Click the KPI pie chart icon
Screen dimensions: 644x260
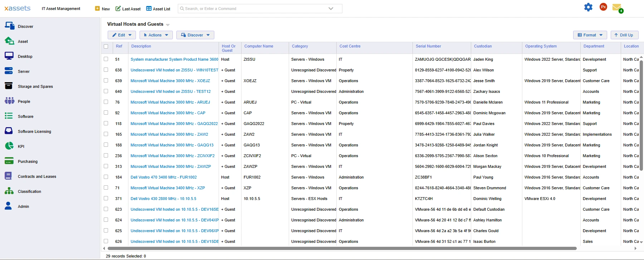point(9,146)
